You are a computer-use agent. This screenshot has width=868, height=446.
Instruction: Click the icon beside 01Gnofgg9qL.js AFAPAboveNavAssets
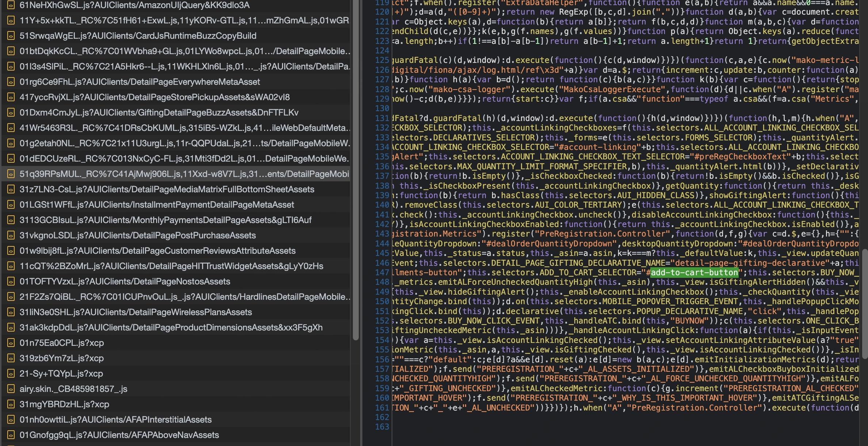point(11,435)
